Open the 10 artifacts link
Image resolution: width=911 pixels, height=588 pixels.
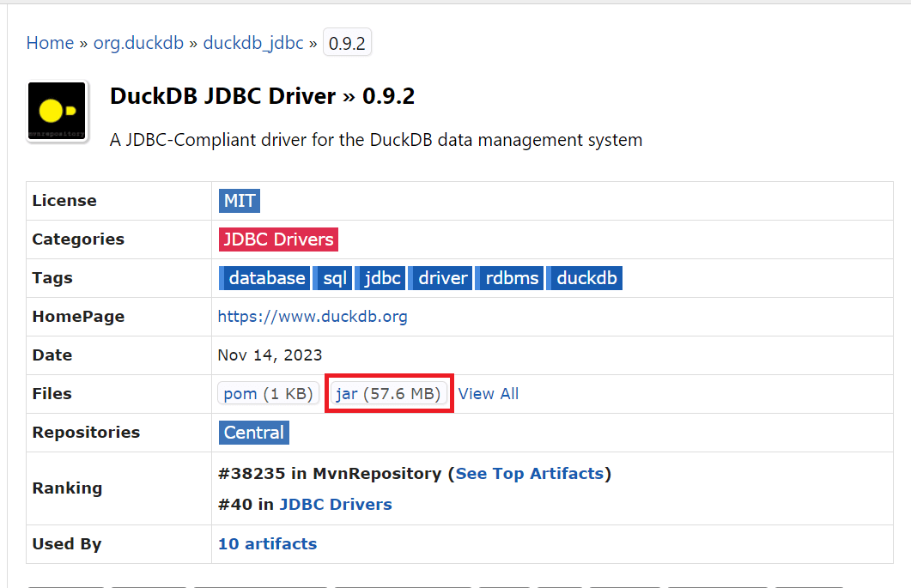pos(267,544)
